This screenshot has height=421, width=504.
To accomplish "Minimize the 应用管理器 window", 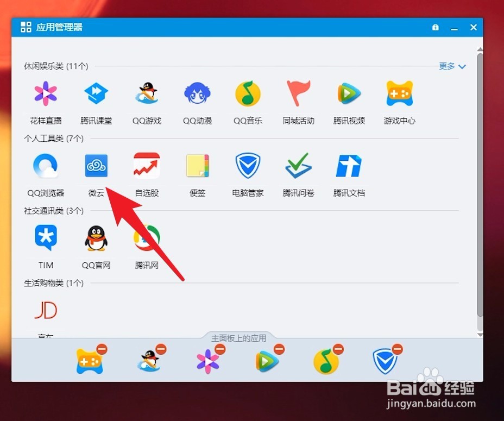I will pyautogui.click(x=454, y=28).
